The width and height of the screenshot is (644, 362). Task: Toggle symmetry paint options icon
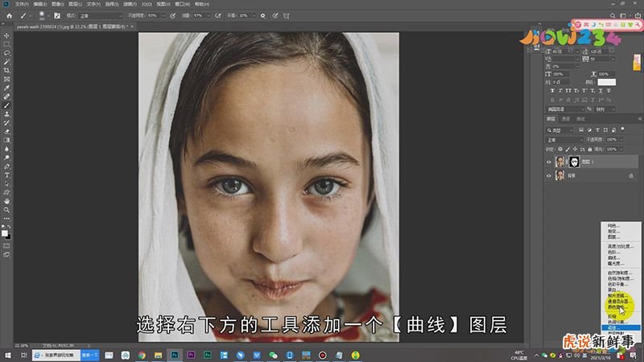(x=287, y=15)
